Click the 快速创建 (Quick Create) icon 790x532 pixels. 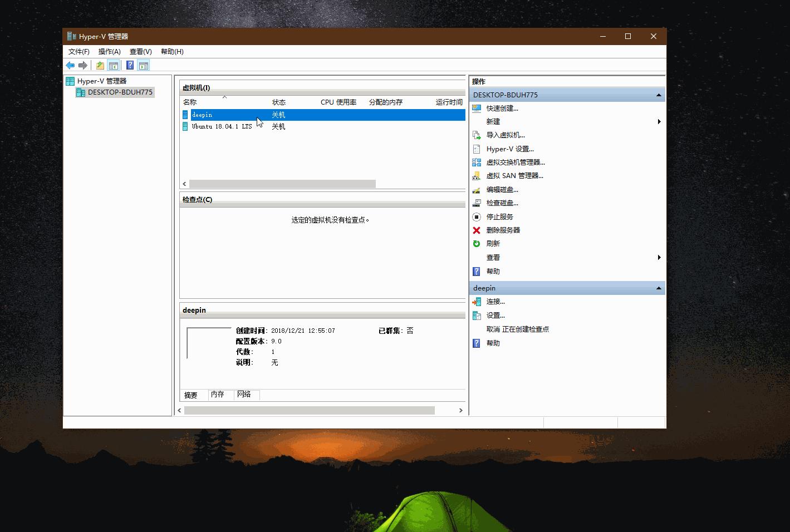point(477,108)
